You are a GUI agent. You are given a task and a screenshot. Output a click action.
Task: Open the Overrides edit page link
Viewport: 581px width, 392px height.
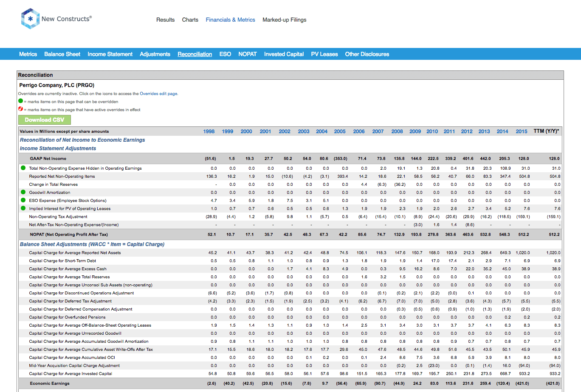pyautogui.click(x=159, y=94)
